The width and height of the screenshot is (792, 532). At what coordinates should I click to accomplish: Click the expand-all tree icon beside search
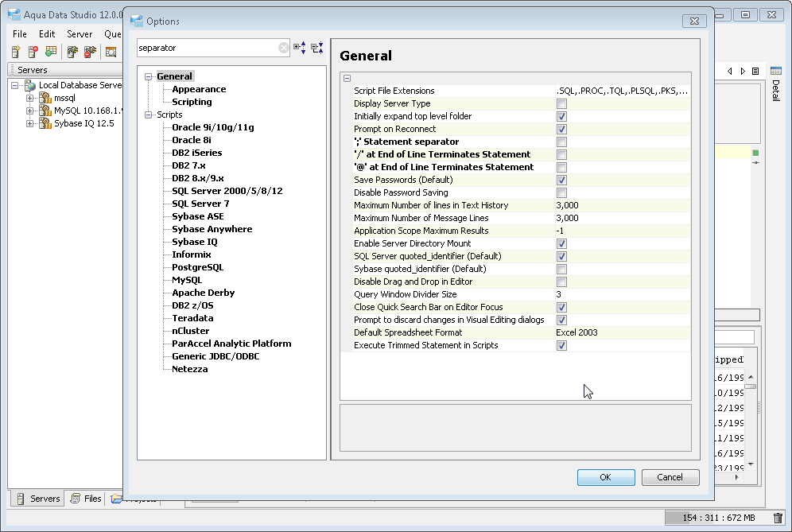tap(300, 48)
